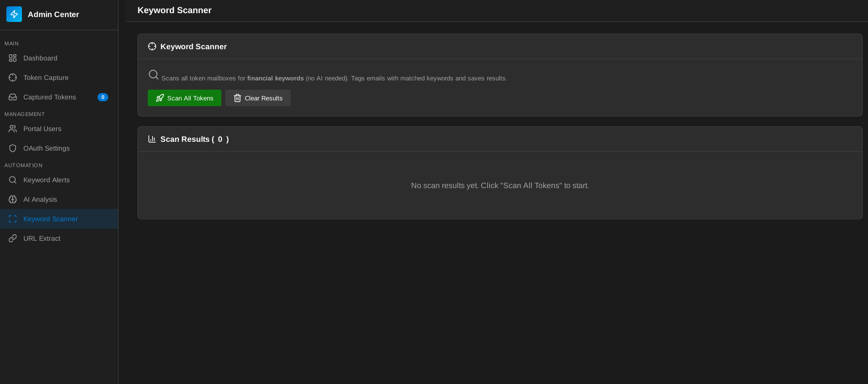Select Keyword Scanner in the sidebar menu
The image size is (868, 384).
(x=50, y=219)
